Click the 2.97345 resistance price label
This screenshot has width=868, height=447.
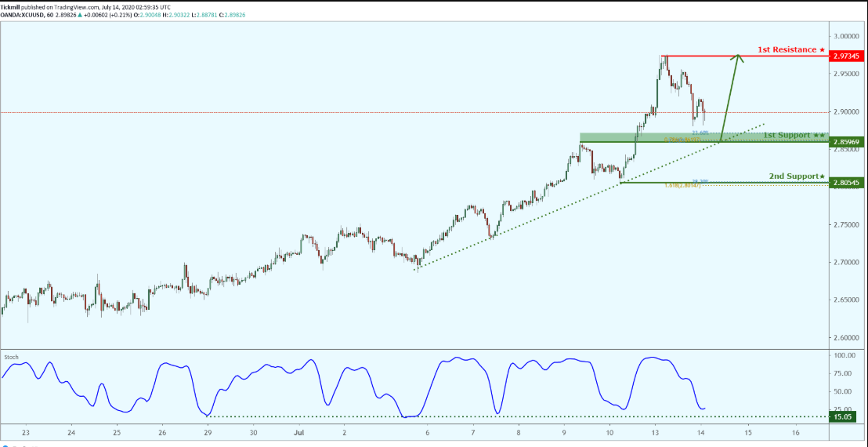tap(846, 56)
